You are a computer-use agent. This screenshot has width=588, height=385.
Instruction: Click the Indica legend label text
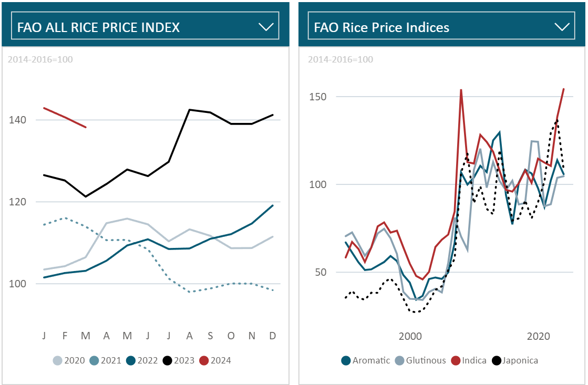(x=474, y=360)
